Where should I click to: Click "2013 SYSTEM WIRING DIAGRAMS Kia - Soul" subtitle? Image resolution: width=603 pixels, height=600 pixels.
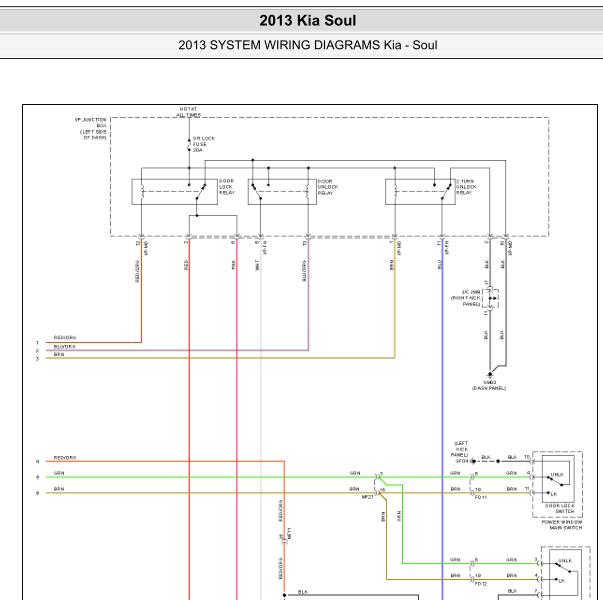(x=308, y=45)
